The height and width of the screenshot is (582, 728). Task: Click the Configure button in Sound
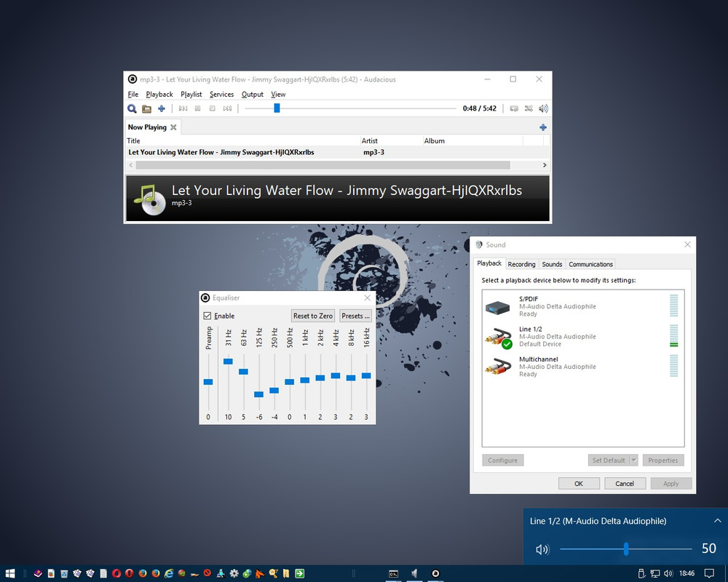click(x=503, y=460)
